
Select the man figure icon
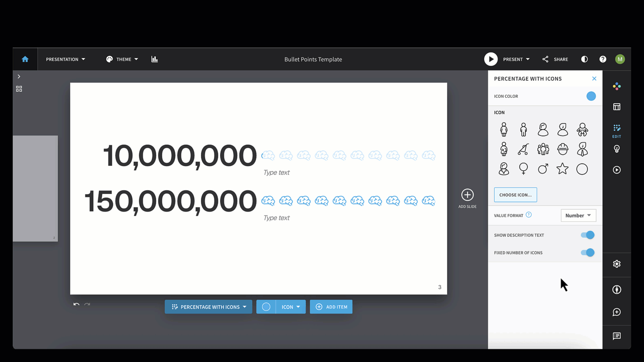[x=523, y=129]
